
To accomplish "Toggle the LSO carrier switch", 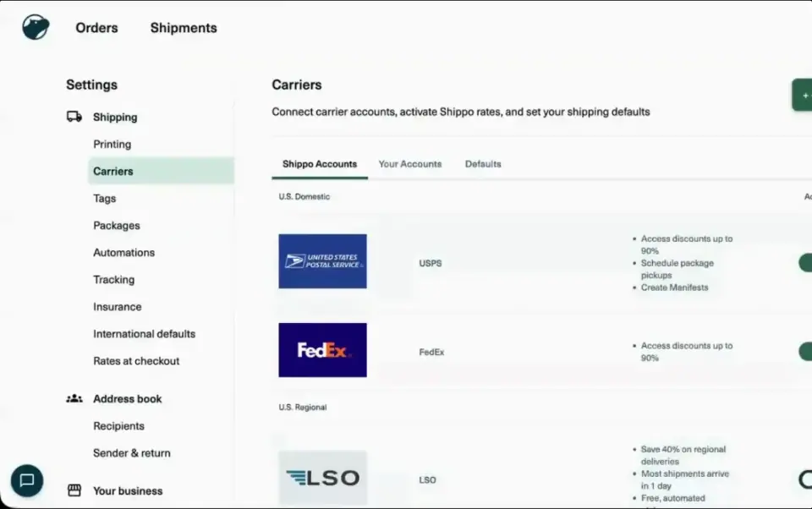I will [805, 479].
